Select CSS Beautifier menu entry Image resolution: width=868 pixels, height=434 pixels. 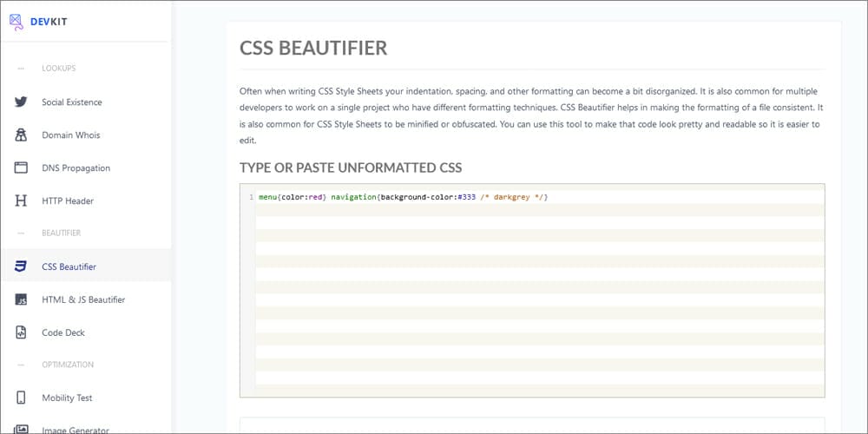click(86, 266)
